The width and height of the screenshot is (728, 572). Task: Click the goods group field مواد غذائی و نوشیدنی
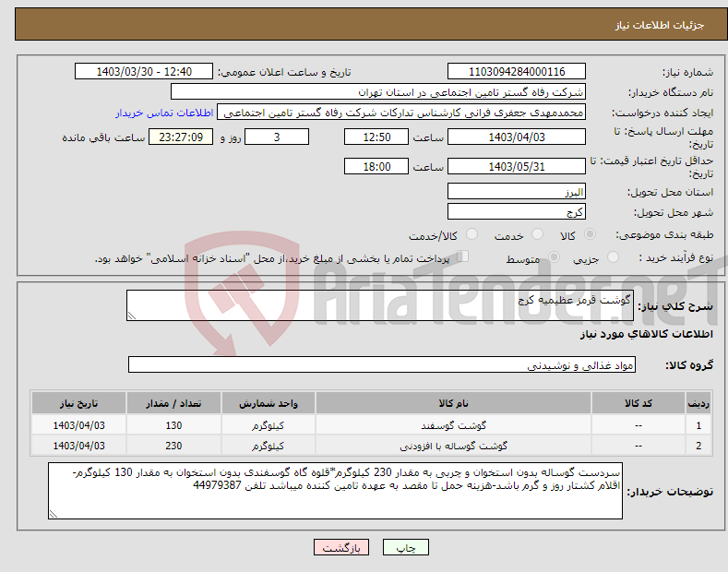point(382,365)
